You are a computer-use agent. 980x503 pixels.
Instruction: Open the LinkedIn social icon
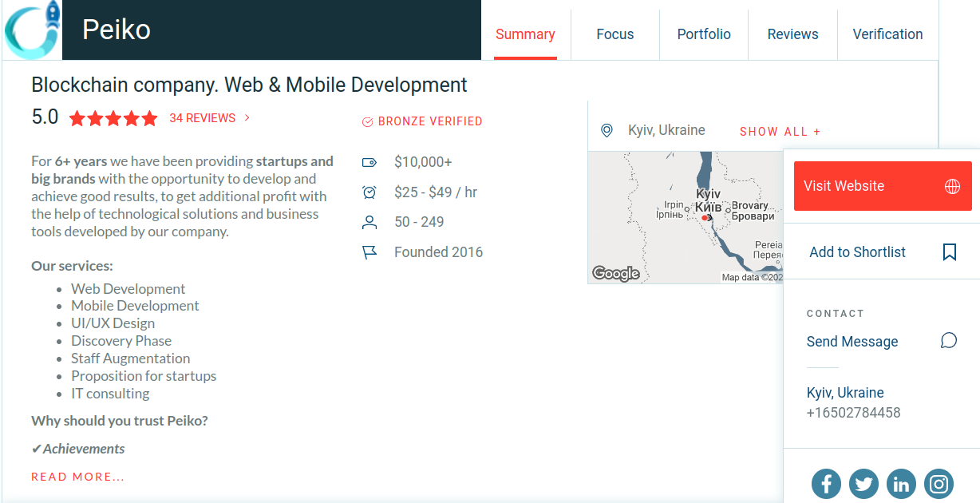pos(901,483)
